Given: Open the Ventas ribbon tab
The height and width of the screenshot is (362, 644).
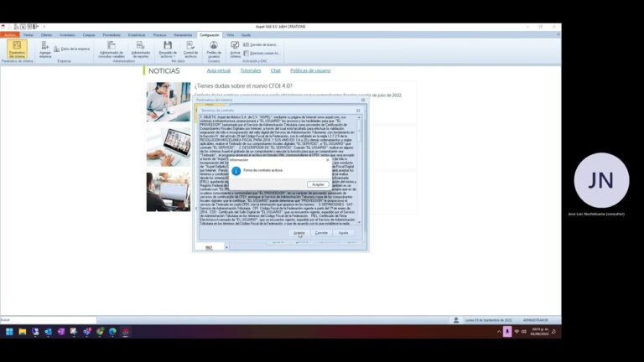Looking at the screenshot, I should [x=29, y=35].
